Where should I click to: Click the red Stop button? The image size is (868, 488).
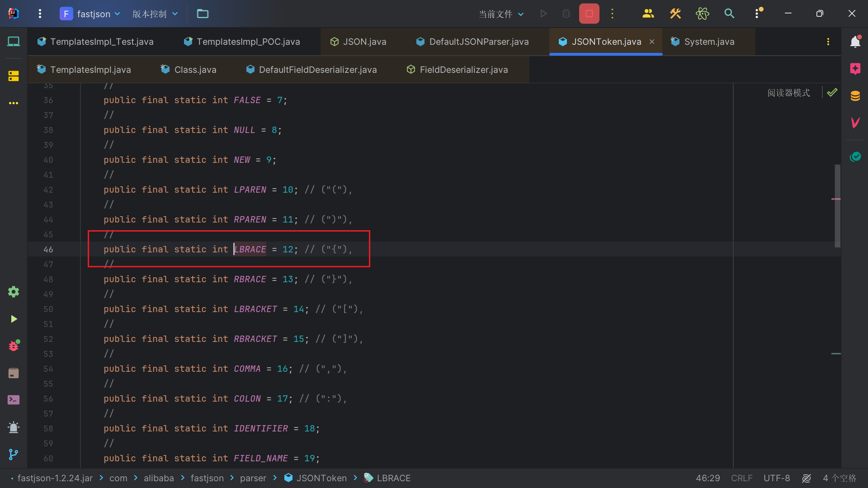pyautogui.click(x=589, y=14)
